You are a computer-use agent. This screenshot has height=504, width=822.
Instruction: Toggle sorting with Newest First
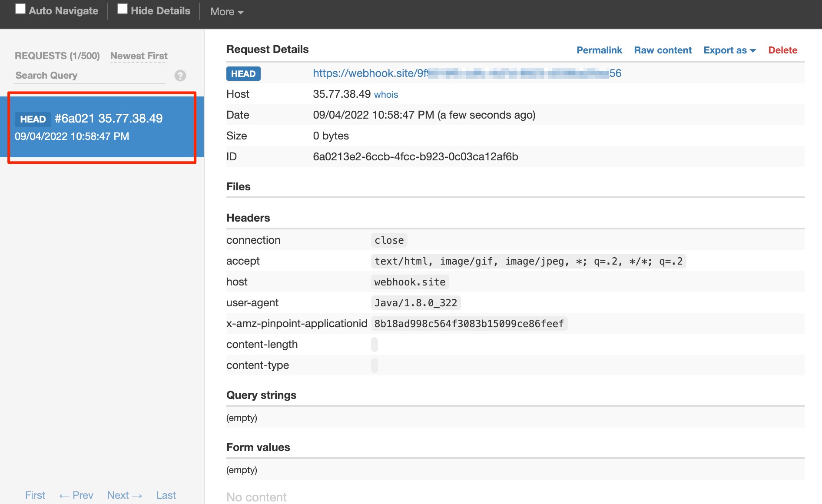[x=138, y=56]
